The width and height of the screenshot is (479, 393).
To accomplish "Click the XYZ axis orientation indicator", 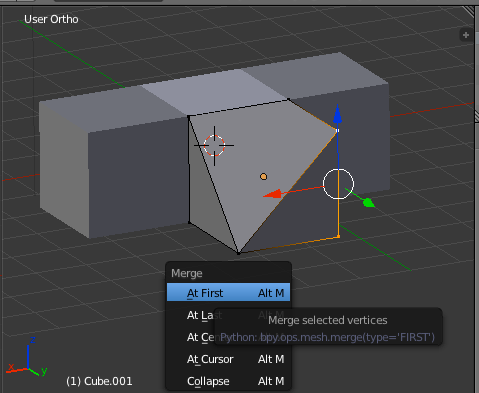I will click(x=27, y=357).
